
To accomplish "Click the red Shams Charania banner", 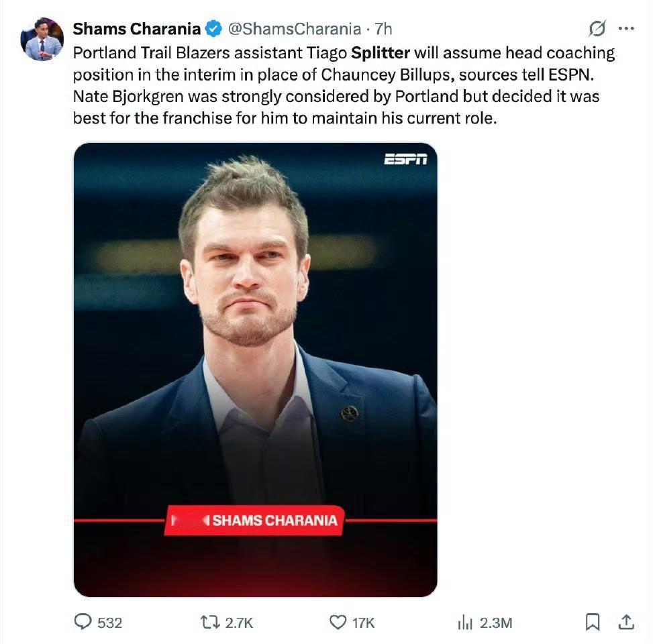I will click(254, 520).
